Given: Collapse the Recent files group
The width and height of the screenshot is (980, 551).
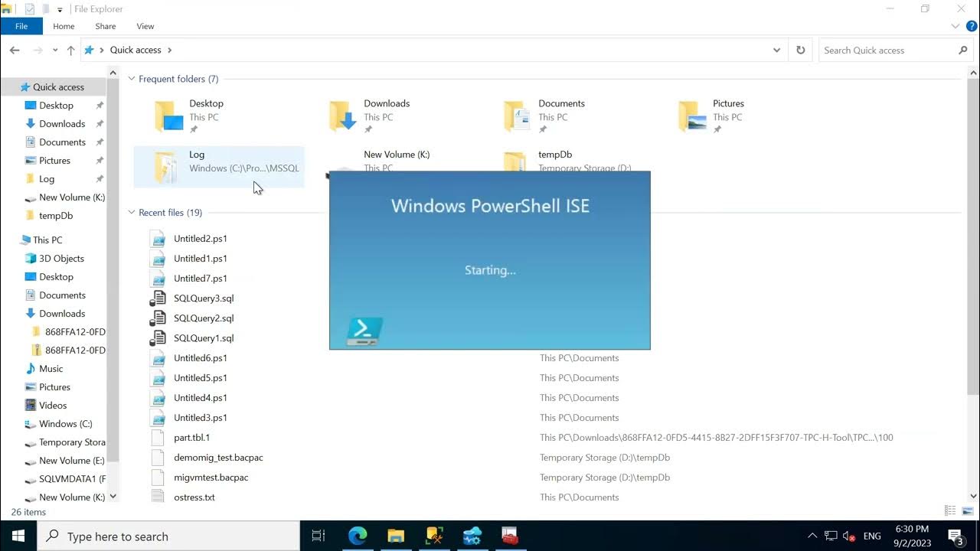Looking at the screenshot, I should click(x=132, y=213).
